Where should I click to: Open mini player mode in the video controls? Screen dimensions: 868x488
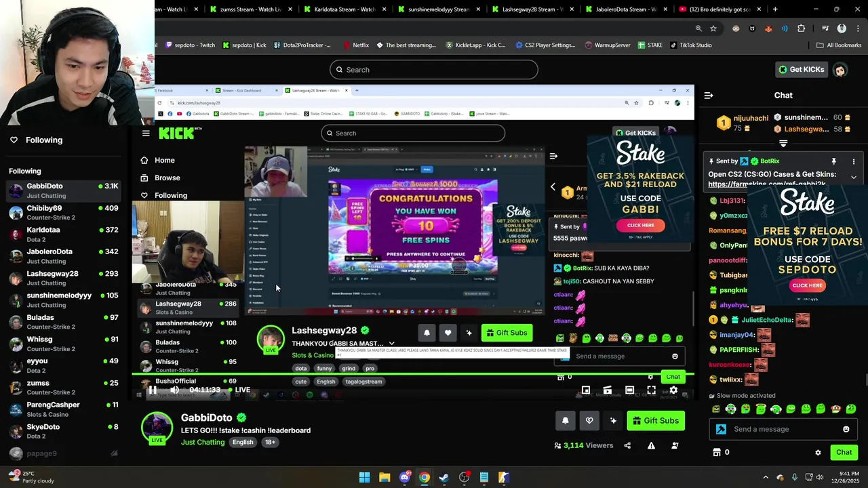(586, 390)
